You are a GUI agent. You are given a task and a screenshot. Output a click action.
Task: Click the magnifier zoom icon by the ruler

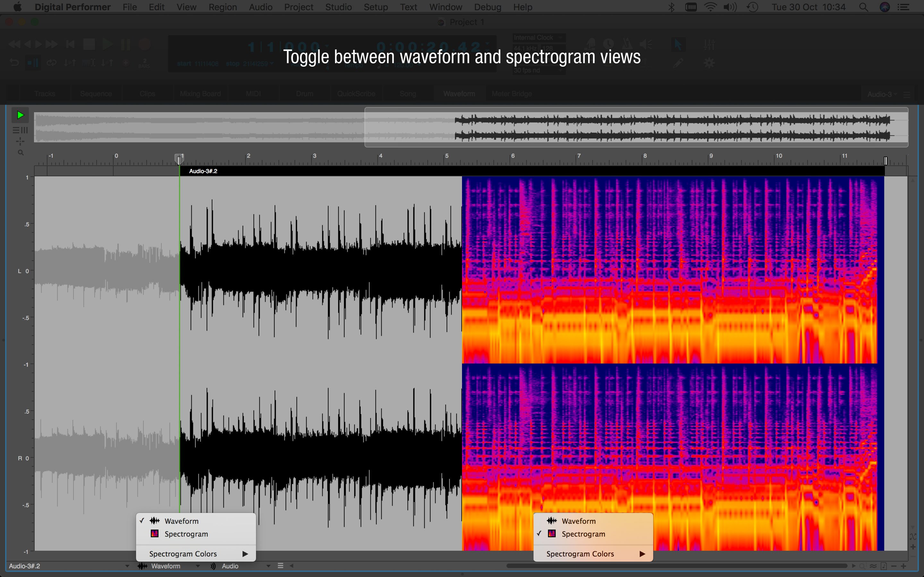(x=21, y=153)
